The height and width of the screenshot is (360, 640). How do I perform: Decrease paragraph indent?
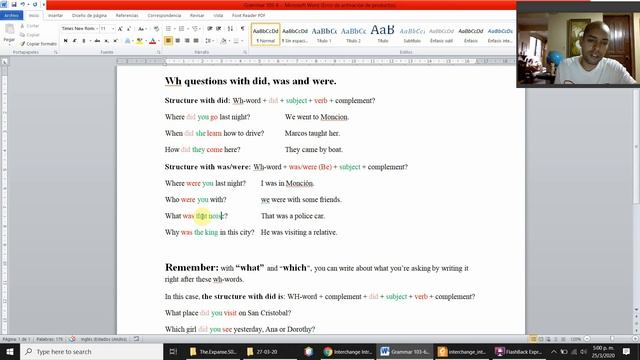[x=209, y=29]
